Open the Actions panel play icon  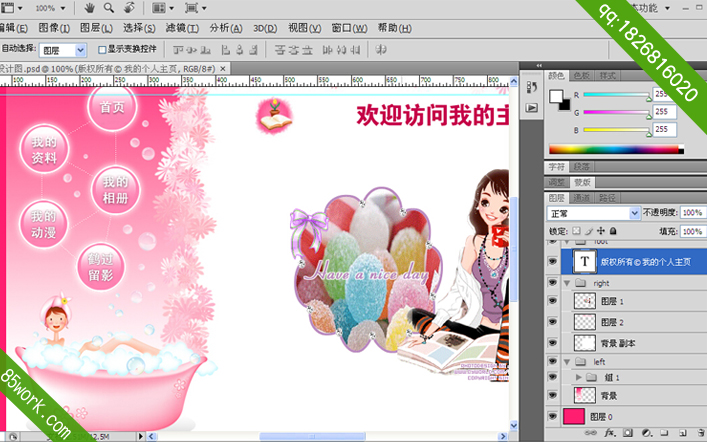tap(532, 108)
